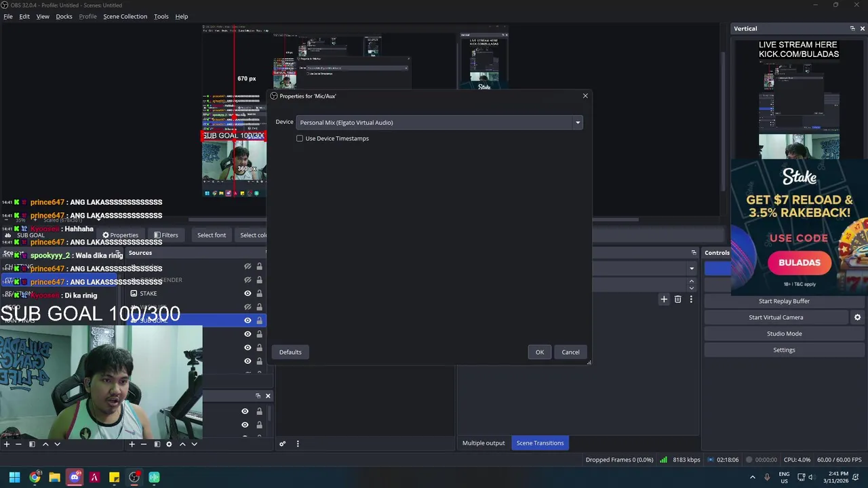This screenshot has height=488, width=868.
Task: Open the Device dropdown in Mic/Aux properties
Action: tap(439, 123)
